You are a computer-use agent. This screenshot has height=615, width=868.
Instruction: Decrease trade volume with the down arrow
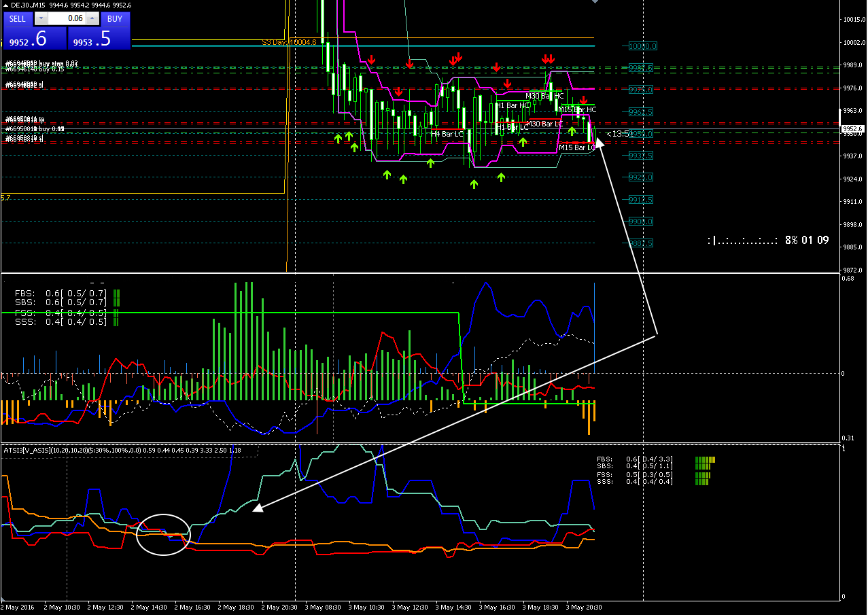click(41, 19)
